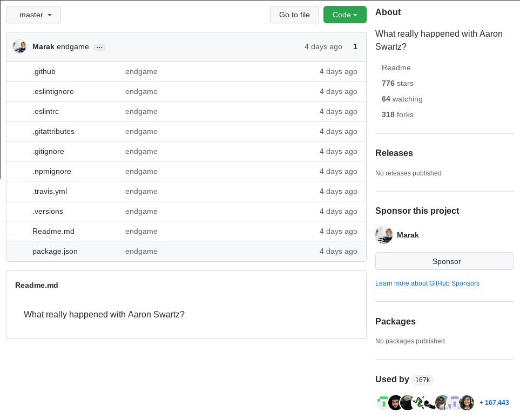Click '4 days ago' in the commit header
This screenshot has width=520, height=420.
[323, 47]
